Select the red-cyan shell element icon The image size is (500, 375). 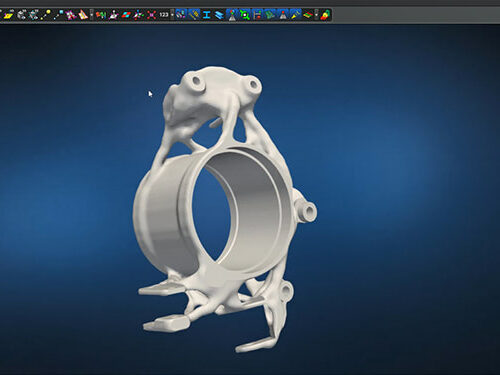point(126,15)
